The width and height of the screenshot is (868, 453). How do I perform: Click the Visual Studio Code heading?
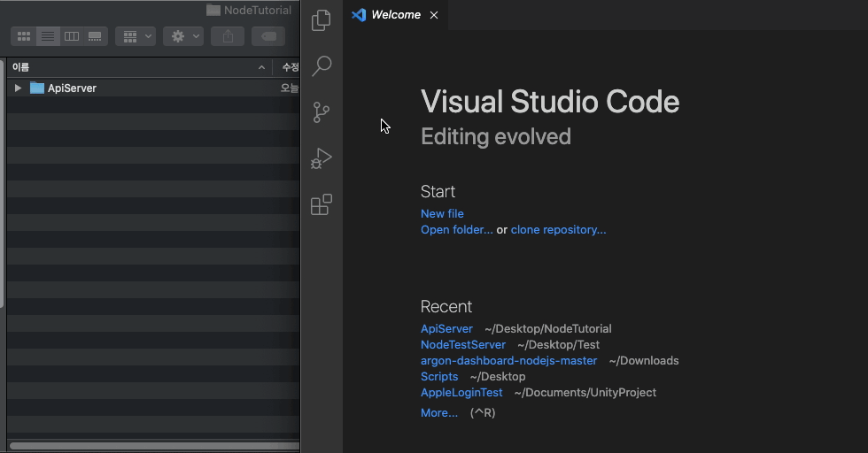[550, 102]
